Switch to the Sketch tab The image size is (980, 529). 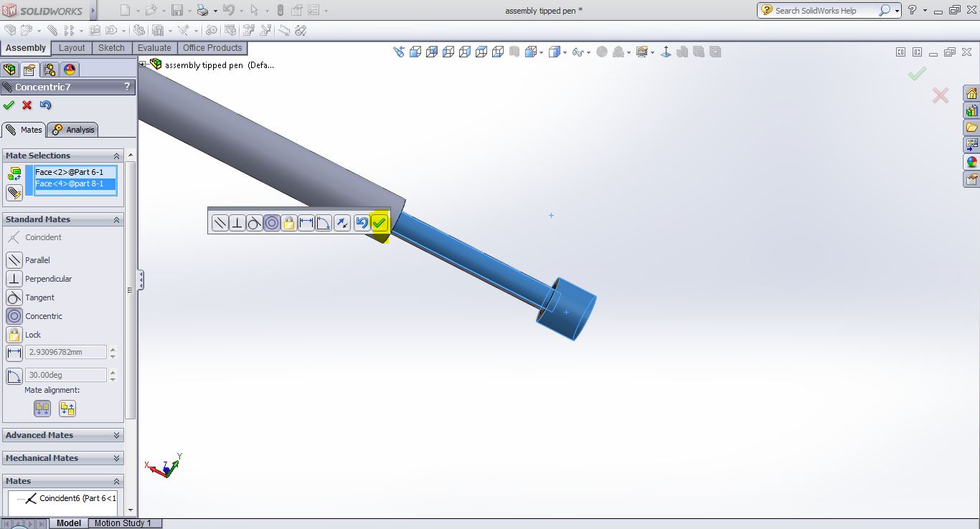coord(111,48)
